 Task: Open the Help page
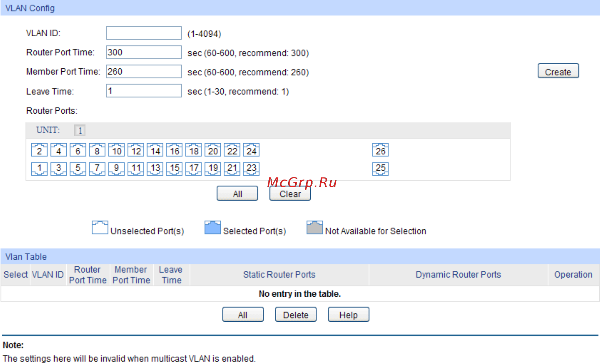click(349, 314)
